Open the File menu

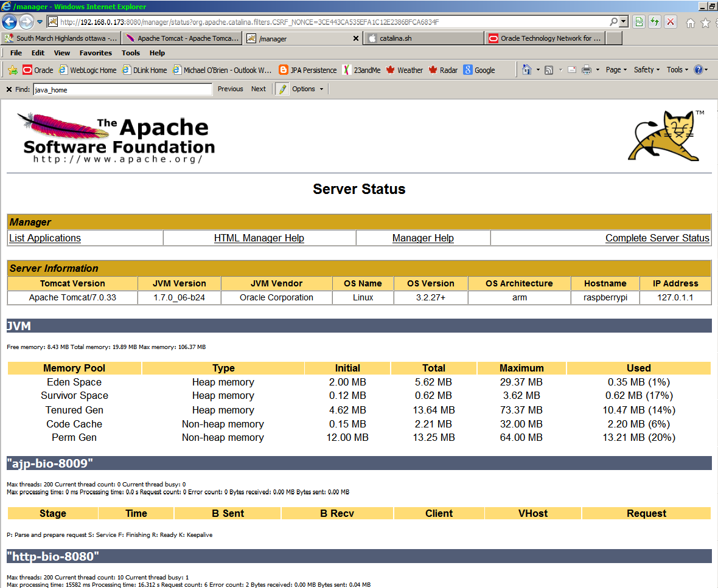coord(16,53)
